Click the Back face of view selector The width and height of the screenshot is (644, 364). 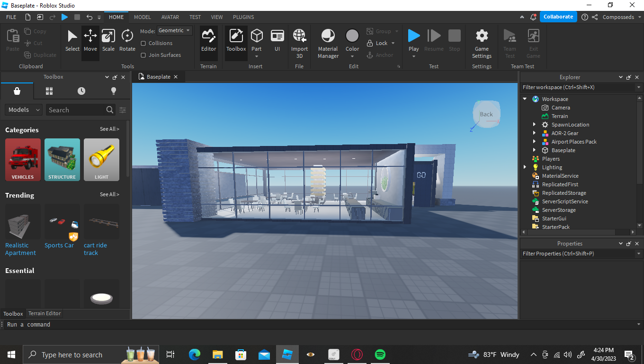coord(486,114)
